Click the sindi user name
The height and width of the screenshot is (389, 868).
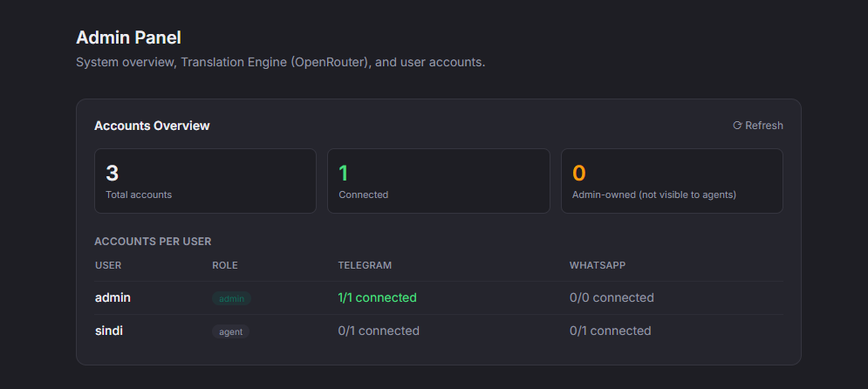[x=109, y=331]
